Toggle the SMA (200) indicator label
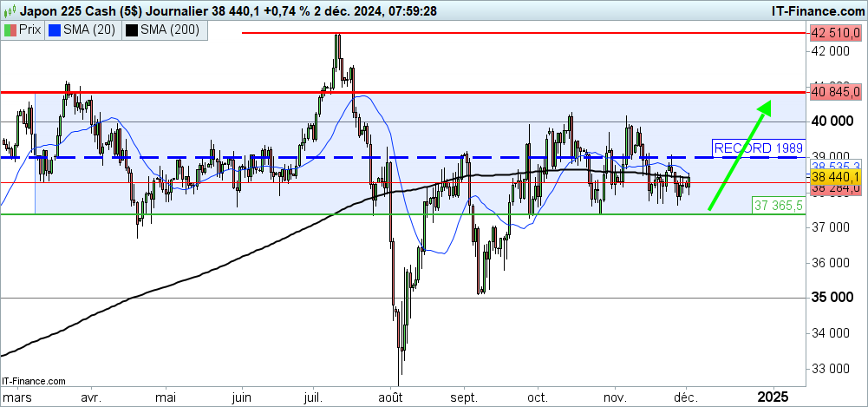 tap(170, 30)
